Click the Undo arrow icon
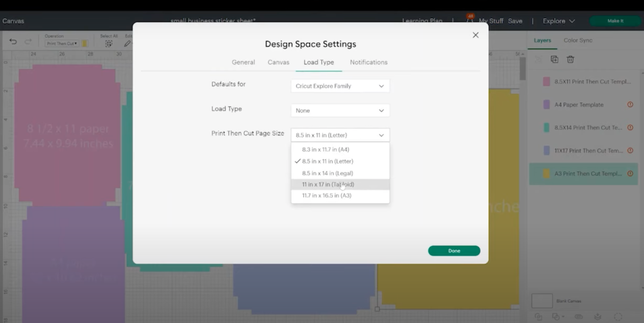This screenshot has height=323, width=644. pyautogui.click(x=13, y=42)
